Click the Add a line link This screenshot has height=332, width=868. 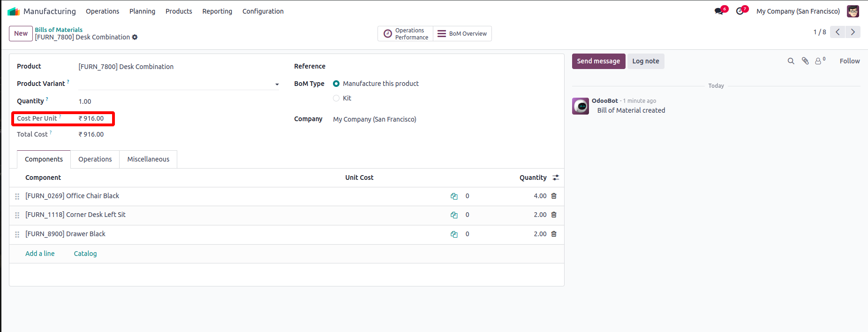tap(40, 254)
